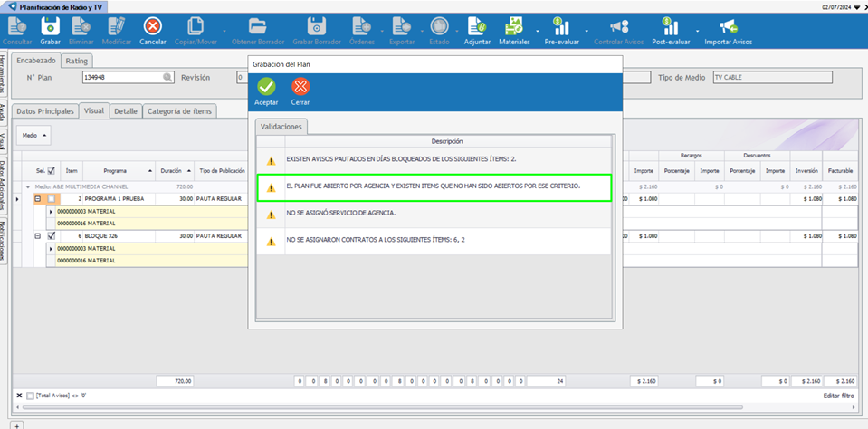Switch to the Encabezado tab
868x429 pixels.
35,61
